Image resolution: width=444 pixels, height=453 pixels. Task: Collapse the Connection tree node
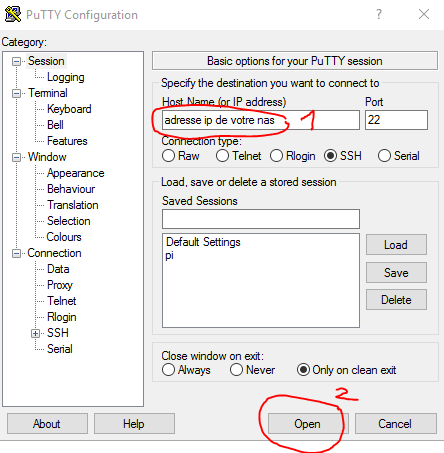pos(16,253)
